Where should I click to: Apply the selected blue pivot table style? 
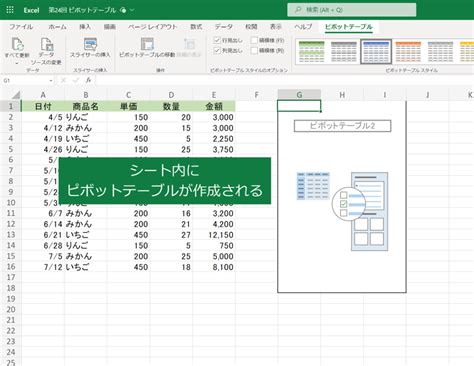(376, 52)
